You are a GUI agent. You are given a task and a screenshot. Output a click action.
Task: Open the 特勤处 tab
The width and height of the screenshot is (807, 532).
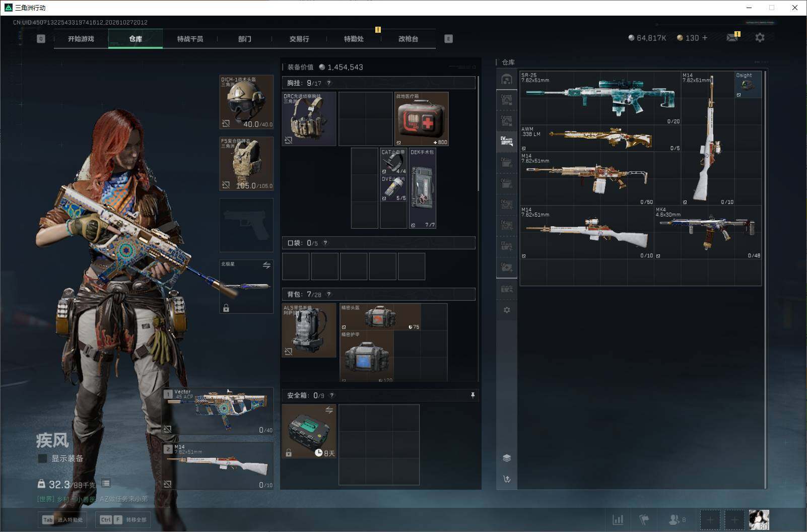coord(354,39)
